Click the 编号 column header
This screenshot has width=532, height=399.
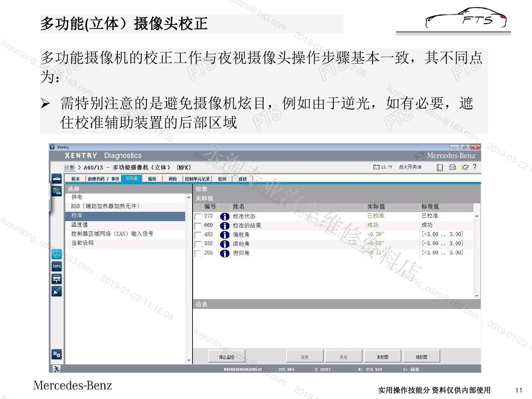210,207
